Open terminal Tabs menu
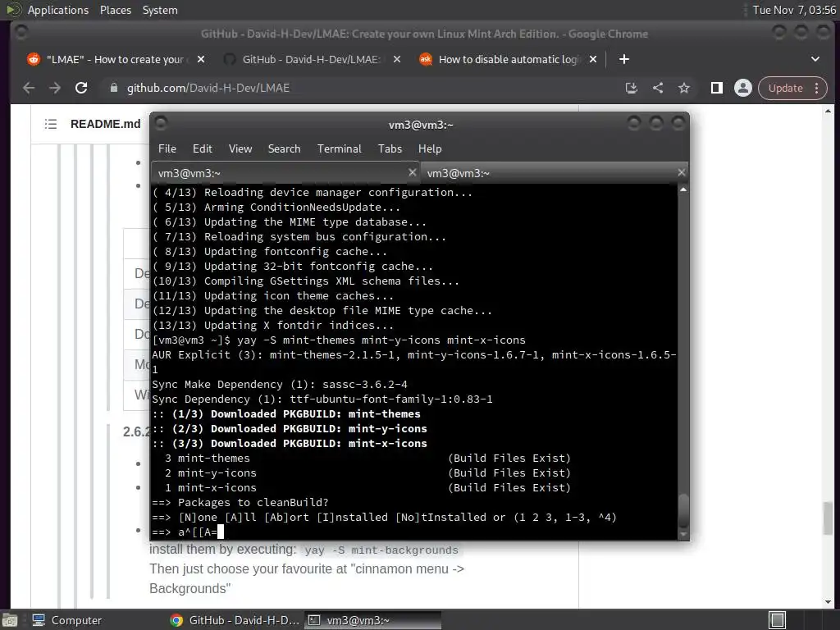 (390, 149)
